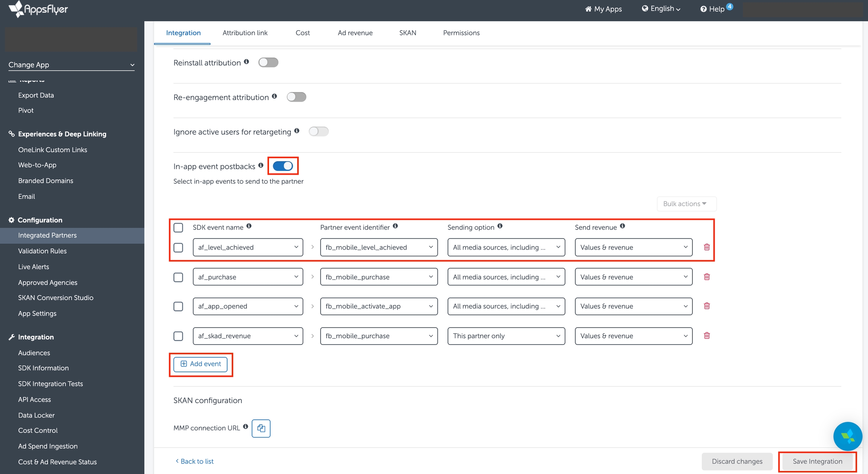The width and height of the screenshot is (868, 474).
Task: Click the Add event button
Action: 200,364
